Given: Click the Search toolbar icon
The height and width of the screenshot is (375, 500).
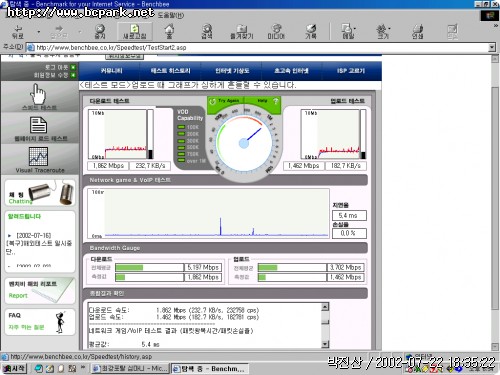Looking at the screenshot, I should [207, 29].
